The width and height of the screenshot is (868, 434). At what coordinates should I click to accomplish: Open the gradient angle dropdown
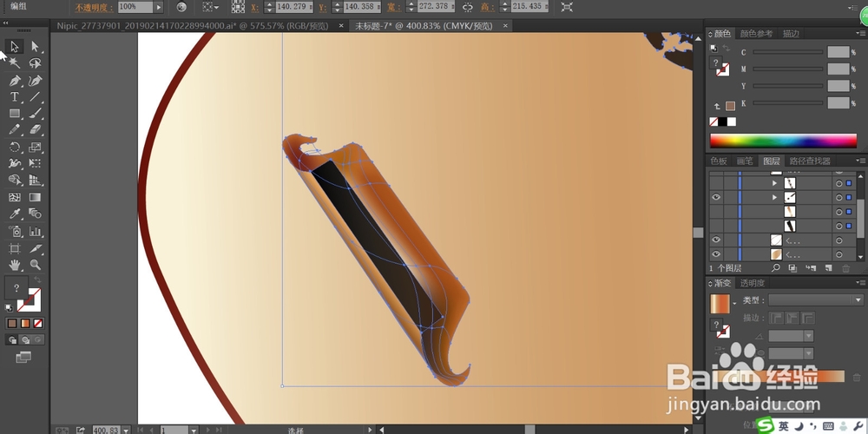807,336
